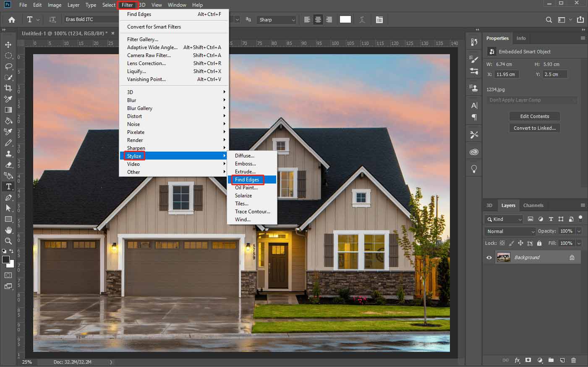Click inside the X position field showing 11.95 cm
588x367 pixels.
point(507,73)
